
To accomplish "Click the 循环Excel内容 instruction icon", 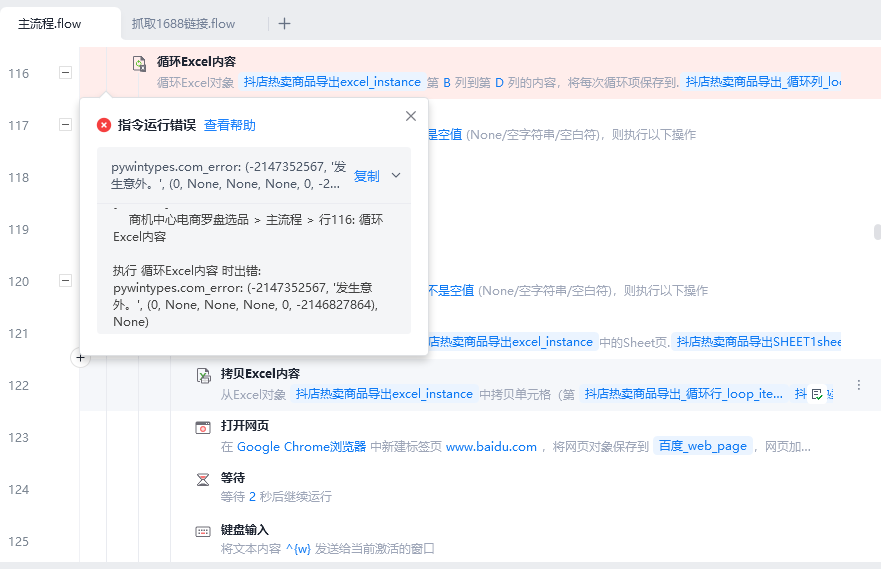I will 140,63.
